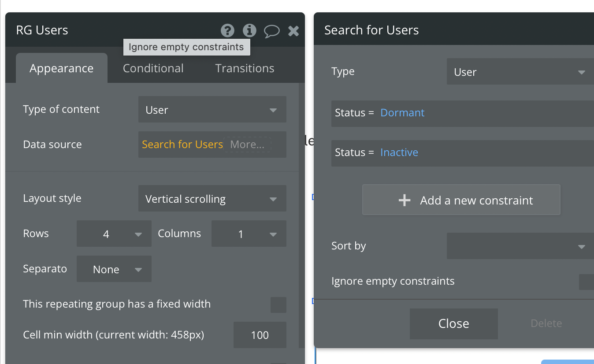Image resolution: width=594 pixels, height=364 pixels.
Task: Click the Dormant status constraint value
Action: pyautogui.click(x=402, y=113)
